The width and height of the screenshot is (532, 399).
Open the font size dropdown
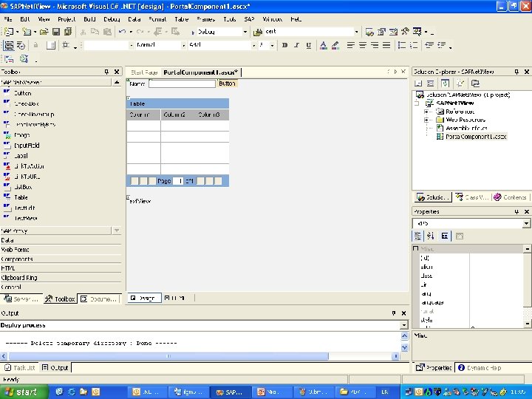[272, 45]
